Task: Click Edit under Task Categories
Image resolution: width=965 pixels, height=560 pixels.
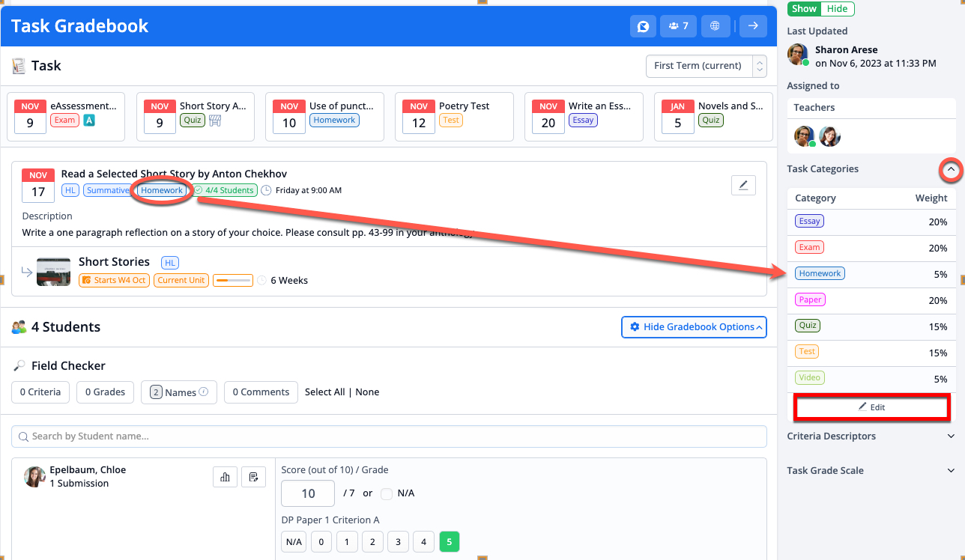Action: click(x=872, y=407)
